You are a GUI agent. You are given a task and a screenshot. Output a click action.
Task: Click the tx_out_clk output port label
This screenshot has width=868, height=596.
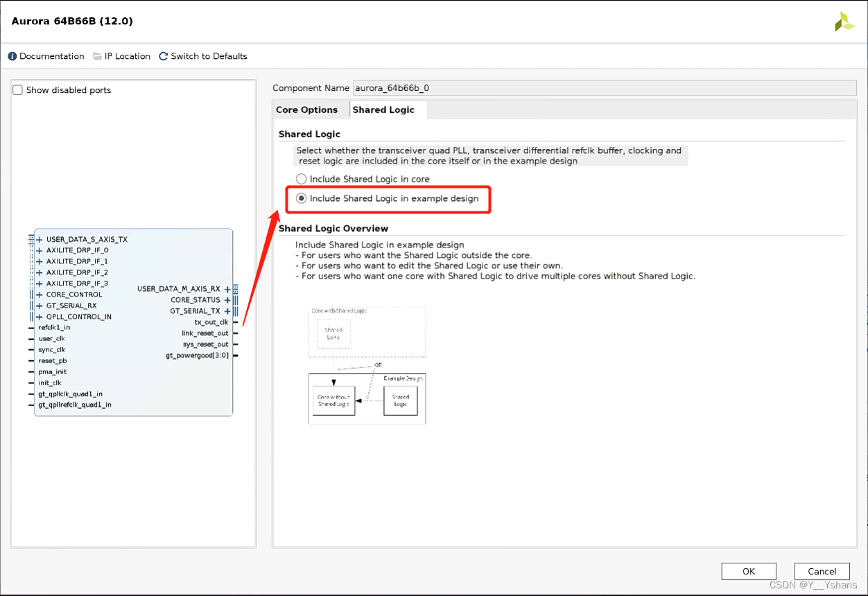click(211, 322)
